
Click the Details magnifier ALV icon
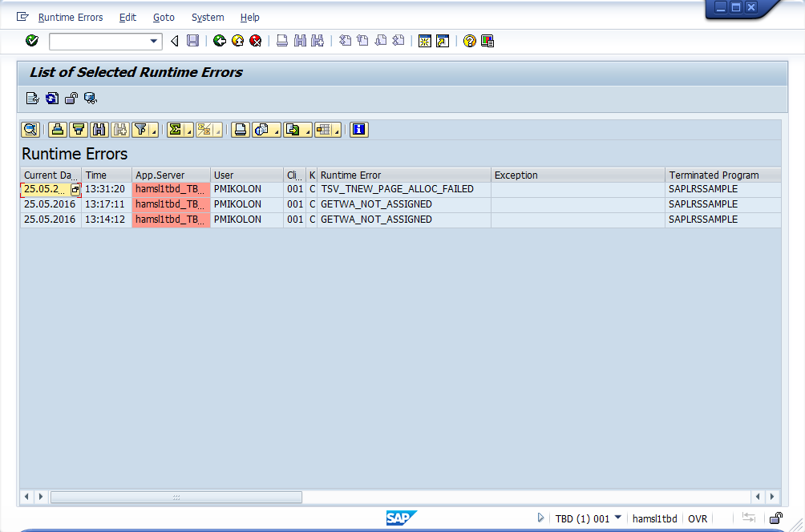tap(30, 130)
